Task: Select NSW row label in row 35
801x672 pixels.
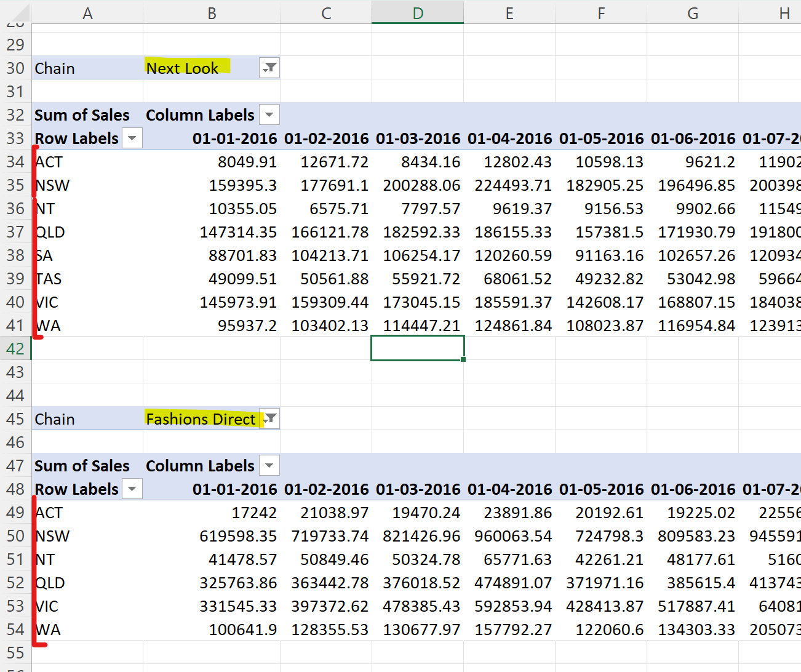Action: point(87,185)
